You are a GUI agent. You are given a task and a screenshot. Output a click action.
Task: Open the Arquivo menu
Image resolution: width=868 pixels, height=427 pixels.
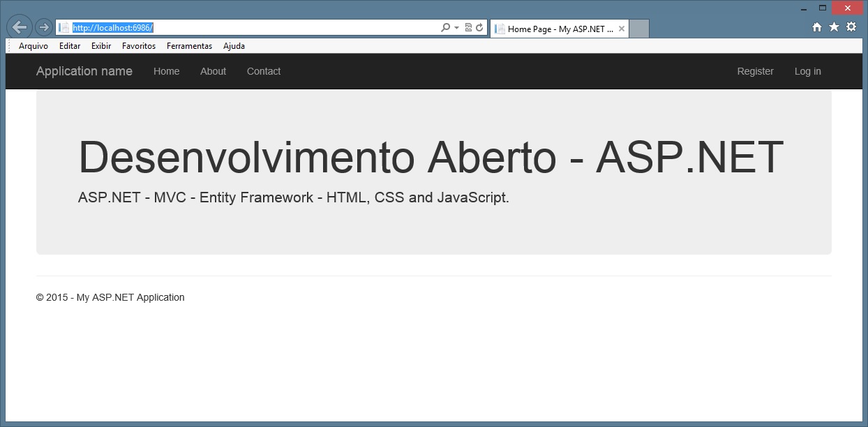33,46
